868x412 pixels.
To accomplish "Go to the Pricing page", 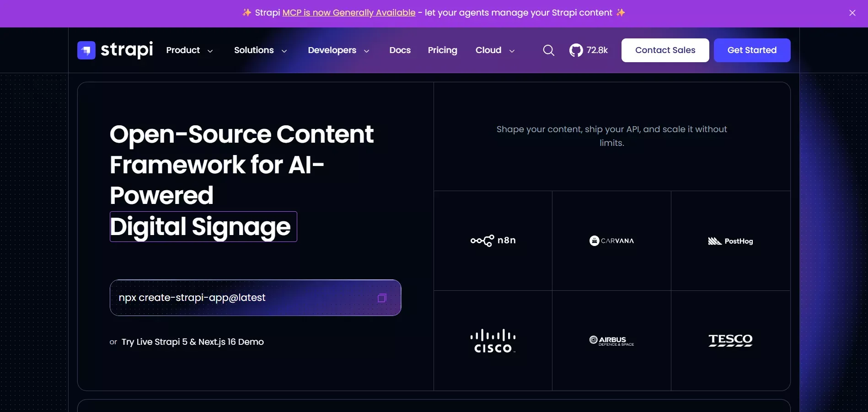I will click(x=443, y=50).
